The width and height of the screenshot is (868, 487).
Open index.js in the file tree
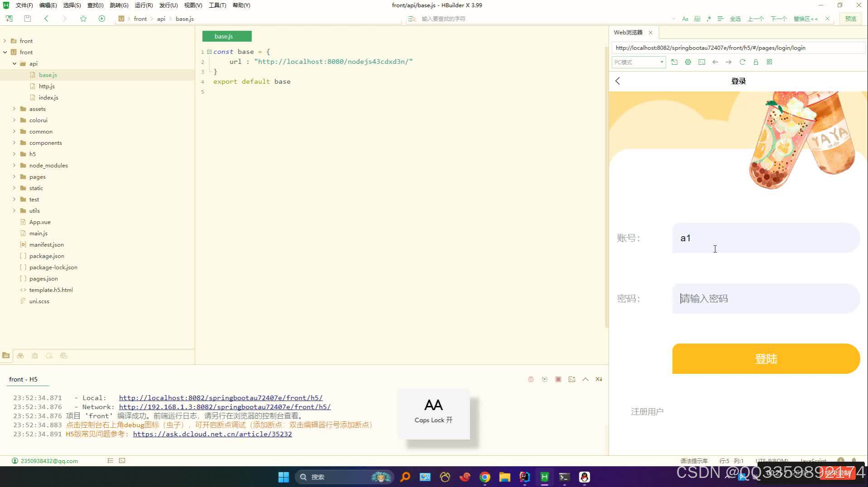48,97
